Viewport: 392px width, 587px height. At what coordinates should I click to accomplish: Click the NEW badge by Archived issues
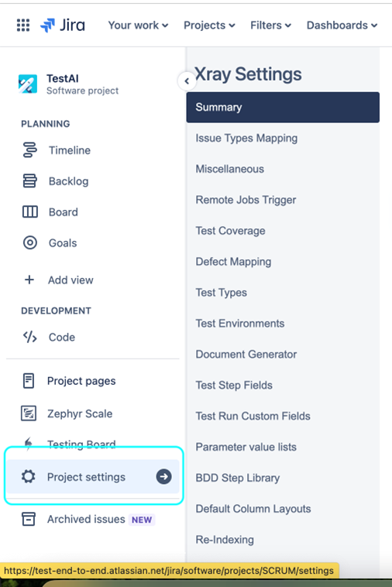[142, 520]
